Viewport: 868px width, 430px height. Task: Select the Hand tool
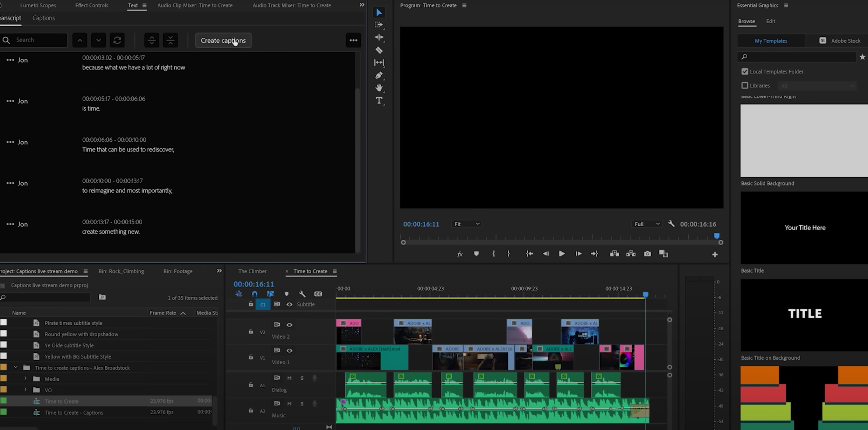379,88
